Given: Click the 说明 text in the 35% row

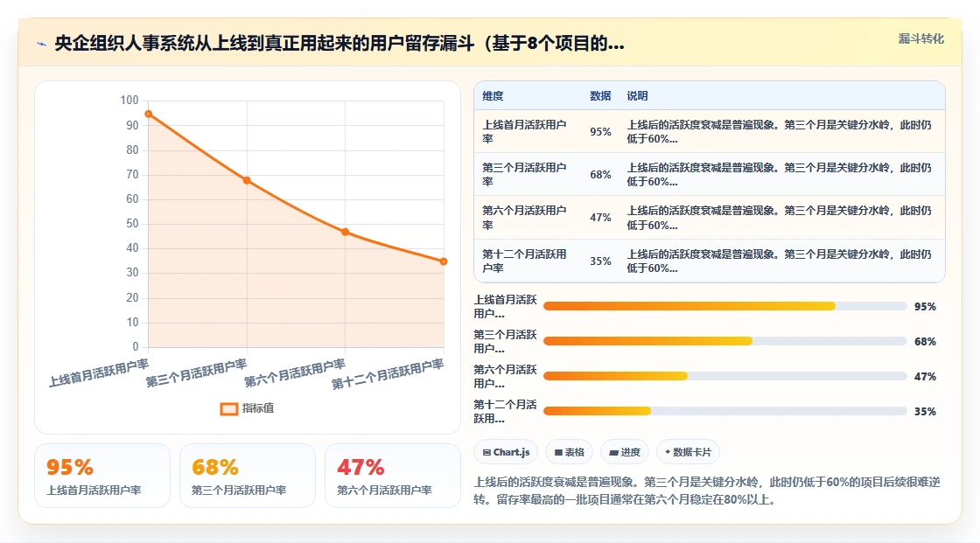Looking at the screenshot, I should coord(780,261).
